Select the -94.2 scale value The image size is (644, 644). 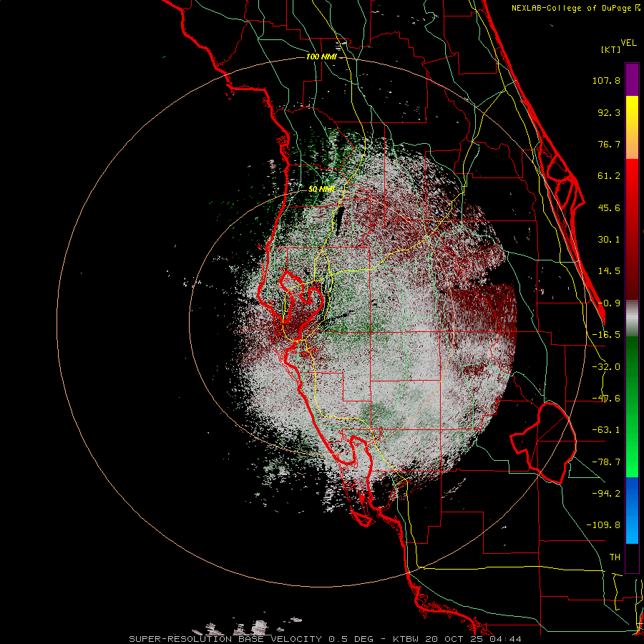[x=606, y=494]
